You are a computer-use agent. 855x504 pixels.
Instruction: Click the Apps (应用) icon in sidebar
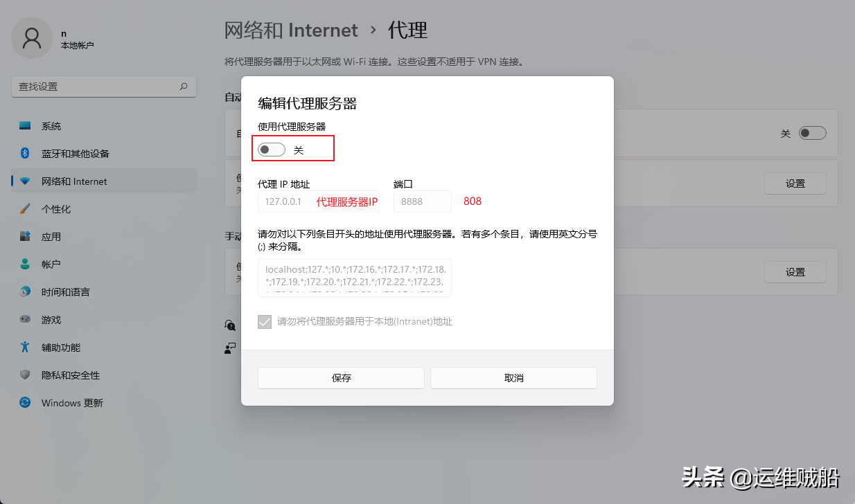pyautogui.click(x=26, y=237)
